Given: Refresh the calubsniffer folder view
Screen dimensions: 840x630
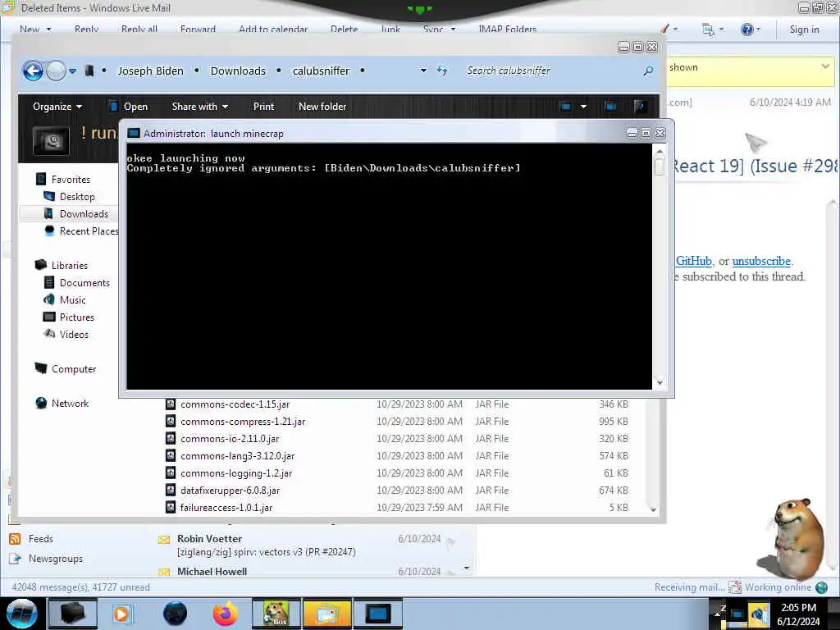Looking at the screenshot, I should coord(442,71).
